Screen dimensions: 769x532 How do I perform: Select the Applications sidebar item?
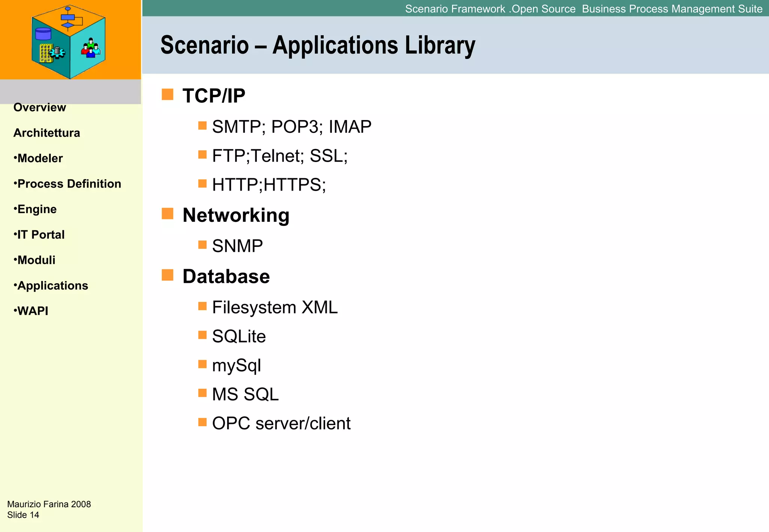(51, 286)
